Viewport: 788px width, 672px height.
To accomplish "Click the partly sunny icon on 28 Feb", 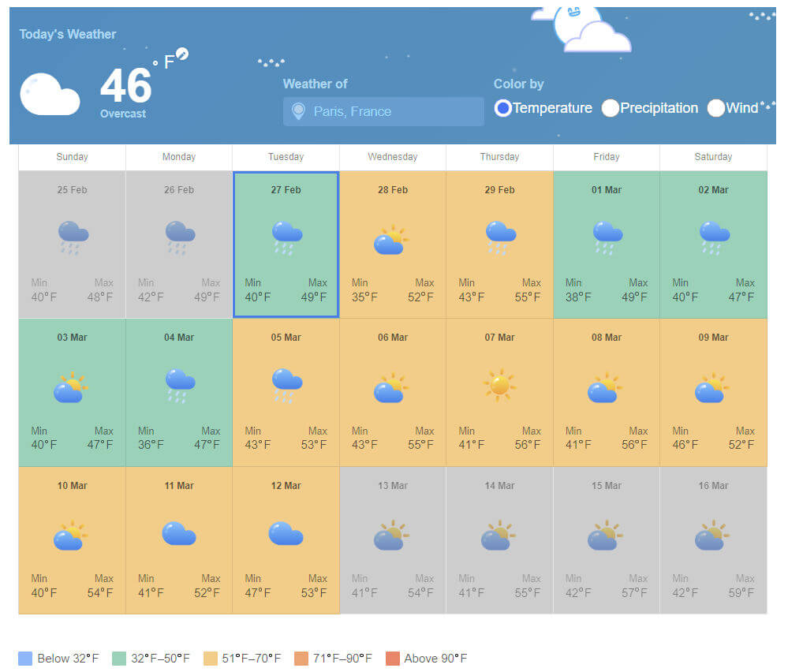I will click(390, 240).
